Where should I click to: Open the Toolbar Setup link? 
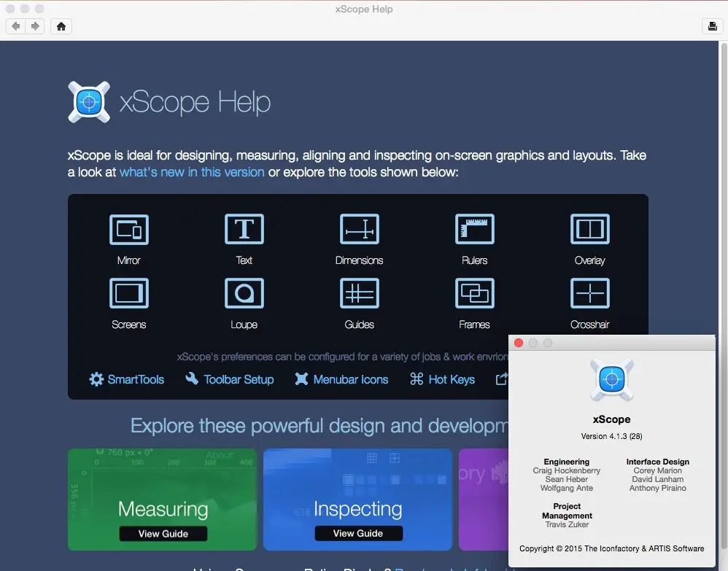click(x=239, y=380)
